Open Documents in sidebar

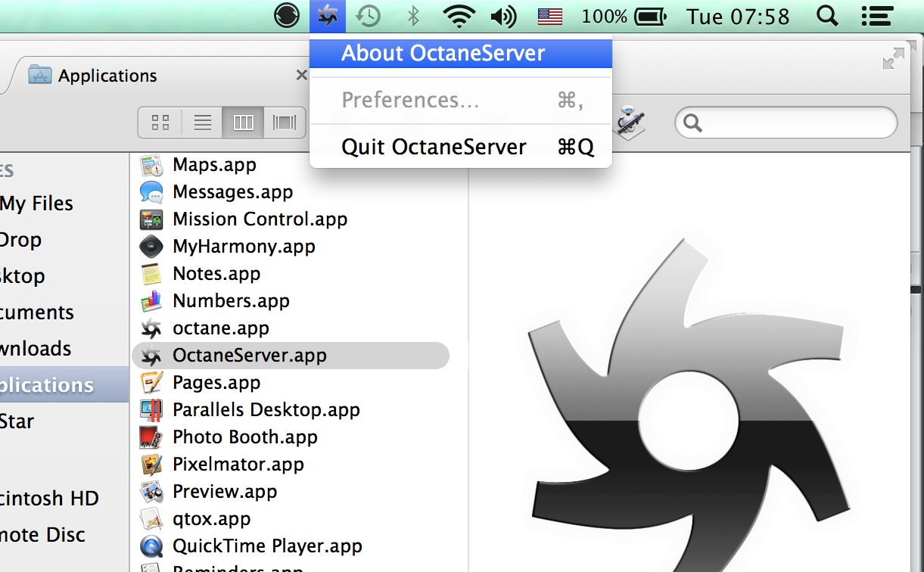[x=37, y=312]
